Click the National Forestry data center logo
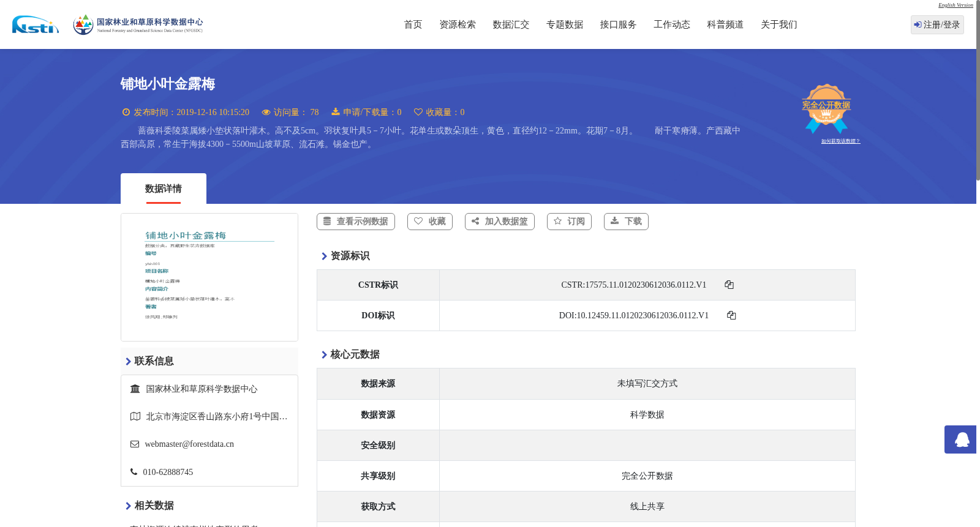The image size is (980, 527). point(138,24)
